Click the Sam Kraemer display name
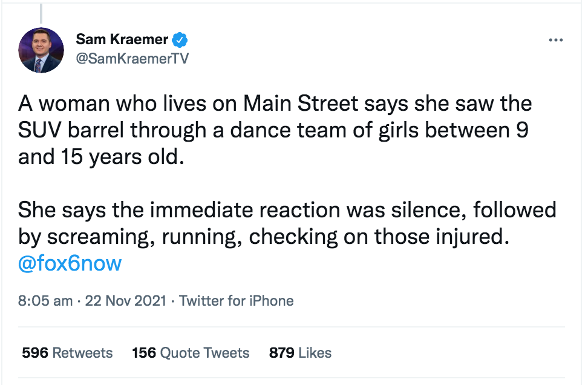Viewport: 588px width, 385px height. (123, 40)
